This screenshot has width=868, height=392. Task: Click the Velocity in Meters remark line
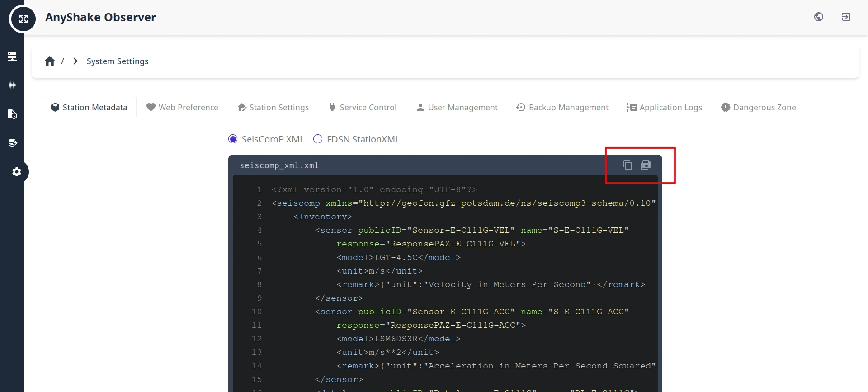point(491,284)
